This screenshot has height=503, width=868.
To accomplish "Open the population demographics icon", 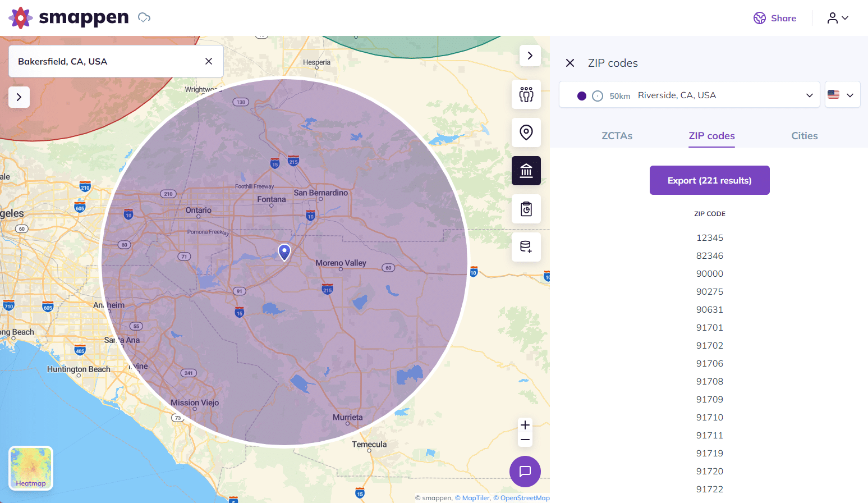I will pyautogui.click(x=526, y=94).
